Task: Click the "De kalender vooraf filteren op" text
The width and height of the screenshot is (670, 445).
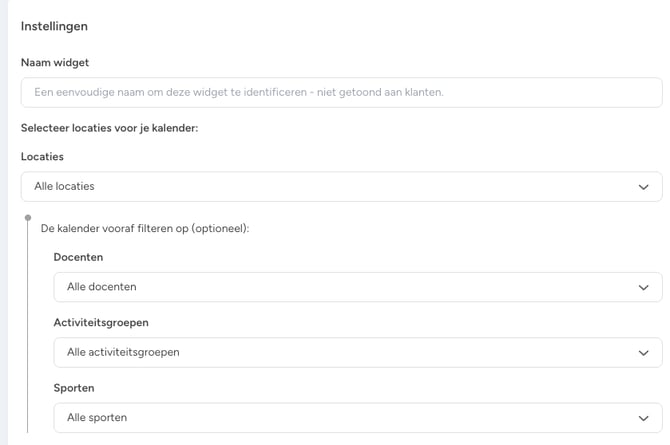Action: [x=144, y=228]
